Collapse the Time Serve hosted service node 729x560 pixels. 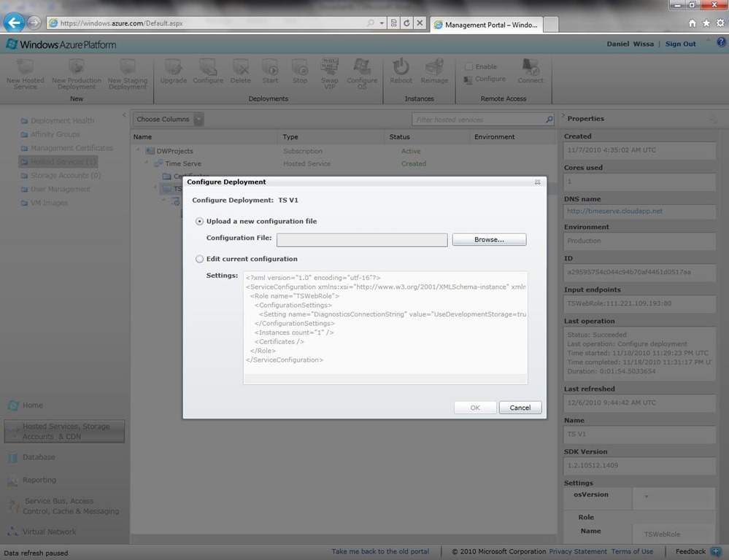click(147, 164)
